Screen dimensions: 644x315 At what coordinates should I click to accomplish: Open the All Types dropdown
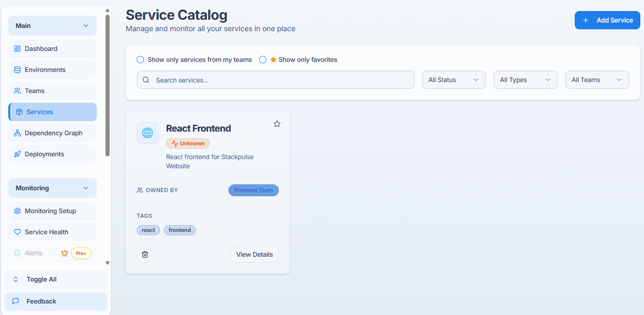pyautogui.click(x=525, y=80)
